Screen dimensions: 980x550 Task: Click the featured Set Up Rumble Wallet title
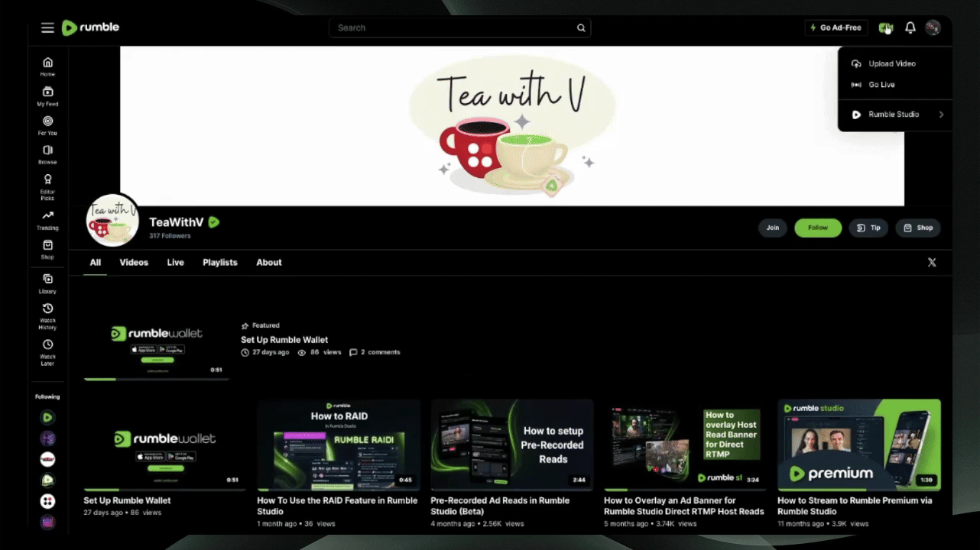[284, 340]
